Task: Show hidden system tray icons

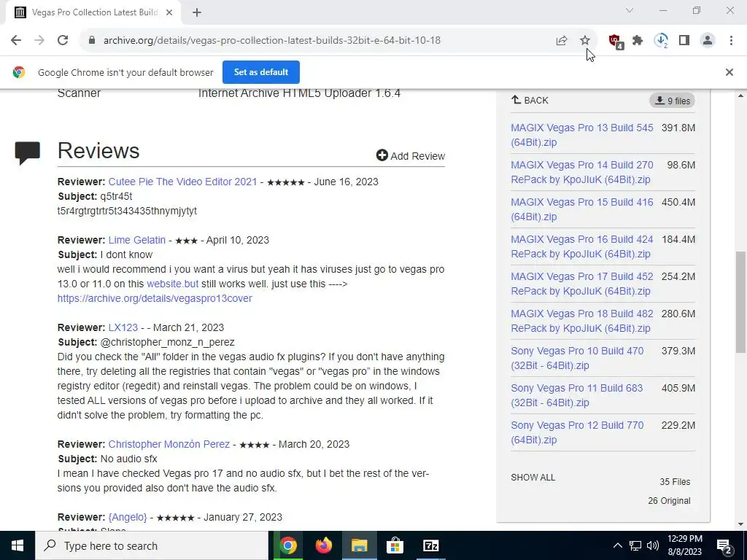Action: (617, 545)
